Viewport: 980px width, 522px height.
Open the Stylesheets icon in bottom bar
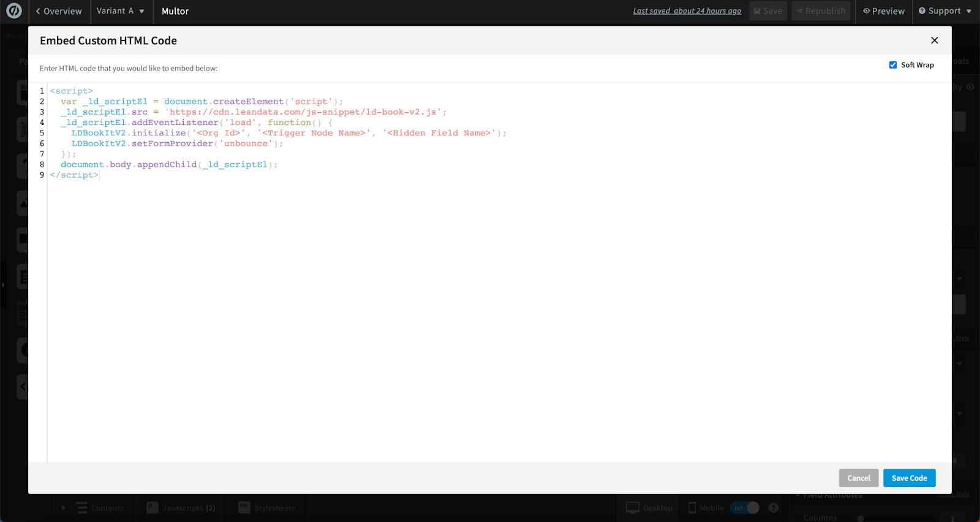click(244, 508)
